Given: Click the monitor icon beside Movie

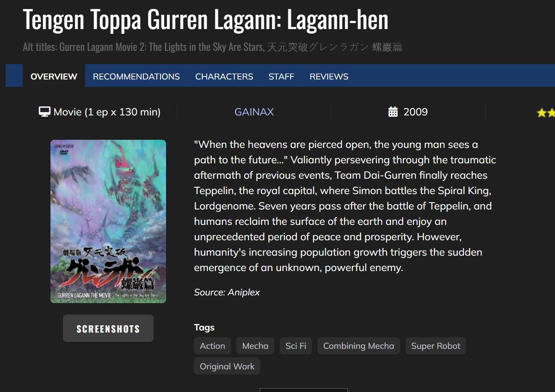Looking at the screenshot, I should 45,112.
